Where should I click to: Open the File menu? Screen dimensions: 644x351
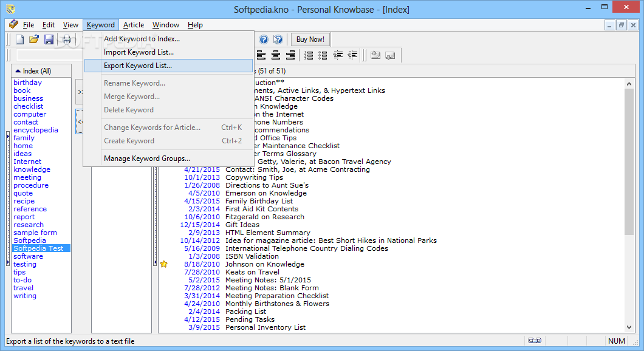(x=29, y=25)
